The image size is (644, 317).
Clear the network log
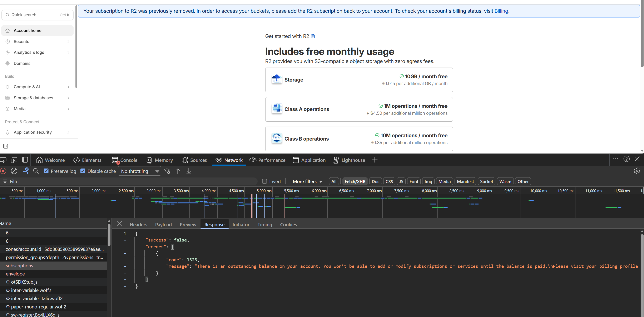click(14, 171)
